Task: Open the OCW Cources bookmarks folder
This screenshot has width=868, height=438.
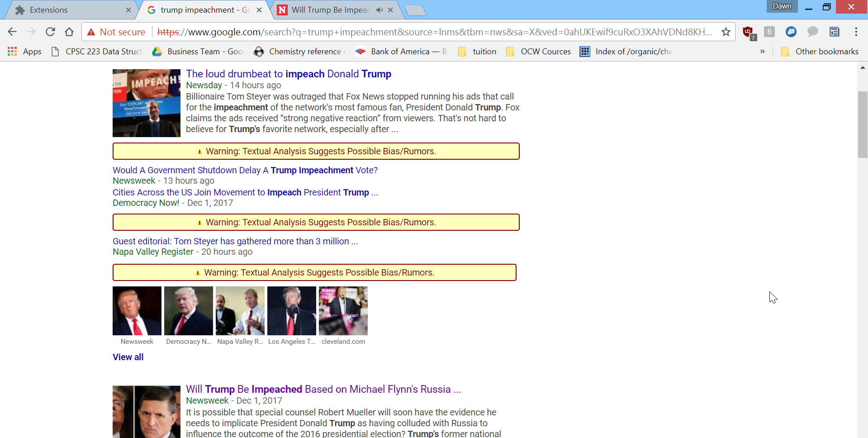Action: click(x=538, y=52)
